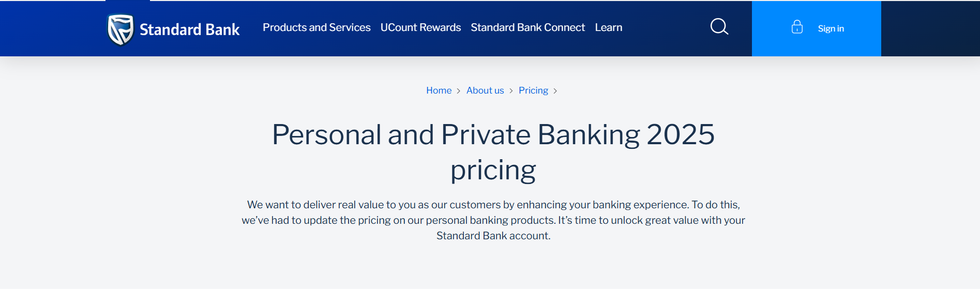Select Standard Bank Connect in navigation

pos(527,27)
